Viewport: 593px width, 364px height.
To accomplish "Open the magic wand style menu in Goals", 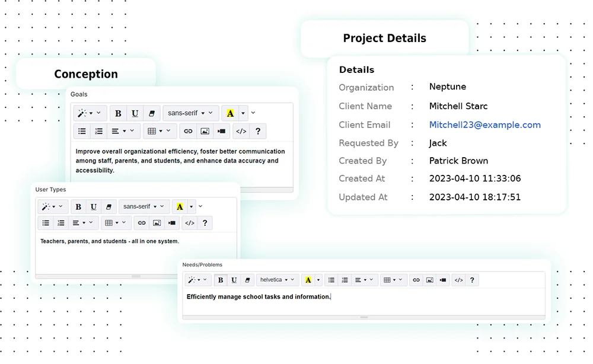I will pos(90,113).
